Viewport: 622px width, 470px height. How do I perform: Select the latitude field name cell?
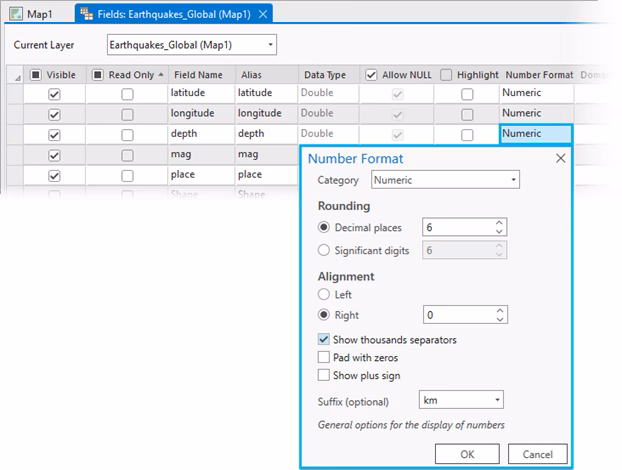coord(201,93)
